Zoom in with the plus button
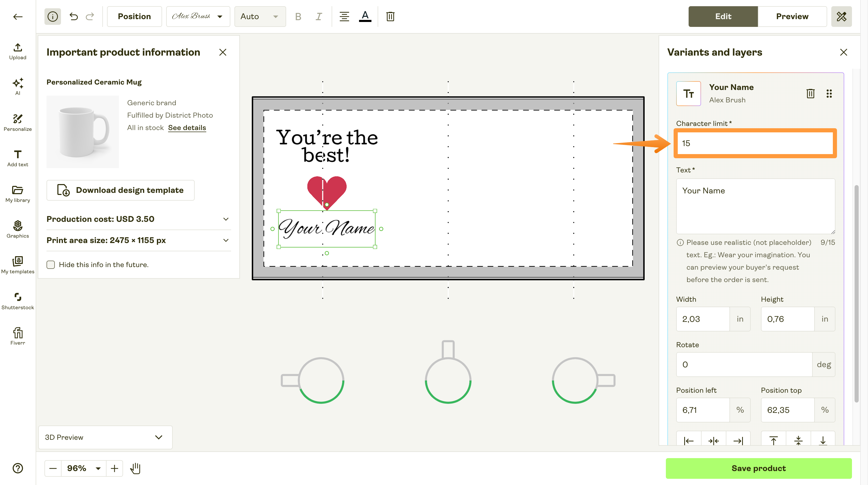The width and height of the screenshot is (868, 485). click(x=115, y=468)
